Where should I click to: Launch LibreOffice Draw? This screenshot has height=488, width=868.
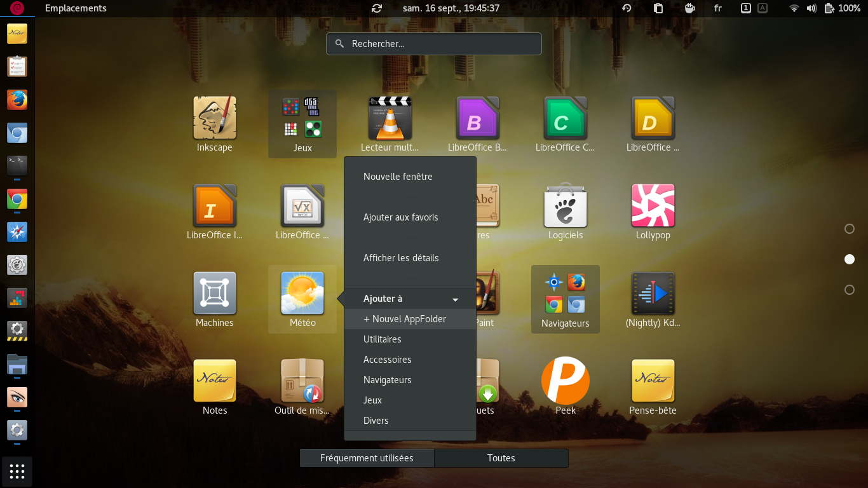[653, 118]
